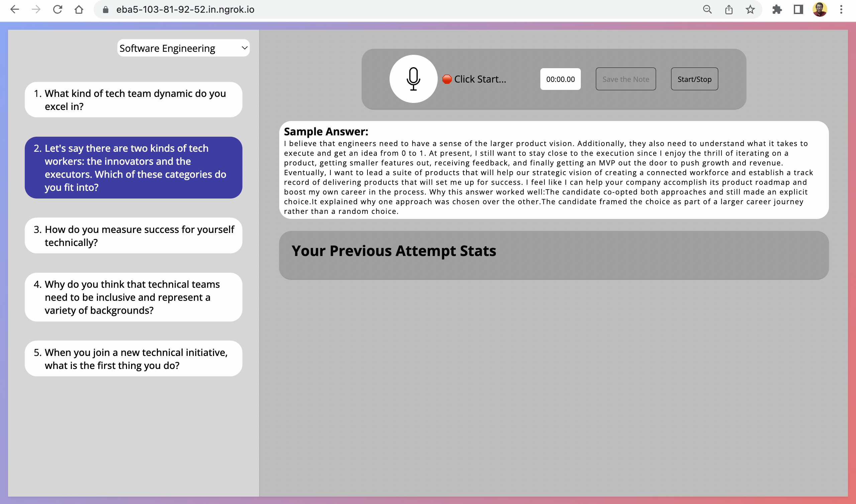The image size is (856, 504).
Task: Bookmark page using star icon
Action: (x=750, y=9)
